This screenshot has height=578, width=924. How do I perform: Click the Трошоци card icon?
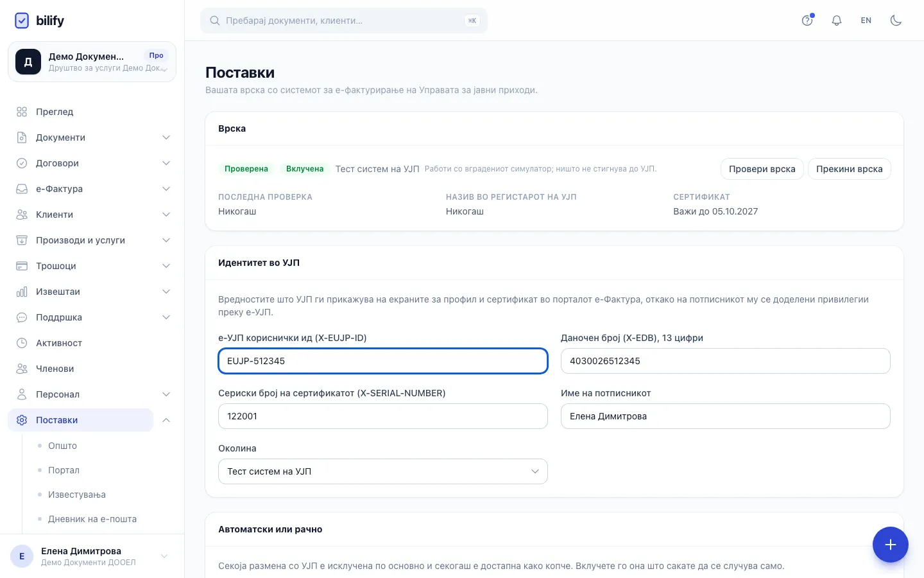[22, 266]
